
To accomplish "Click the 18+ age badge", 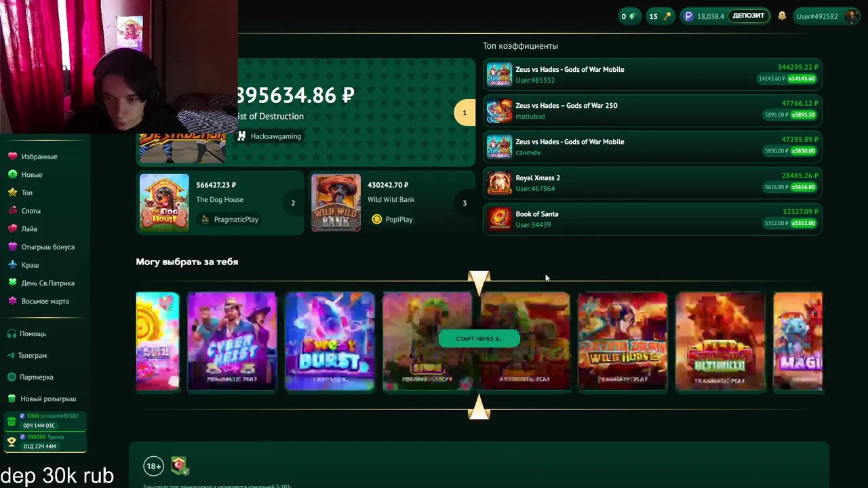I will coord(154,466).
